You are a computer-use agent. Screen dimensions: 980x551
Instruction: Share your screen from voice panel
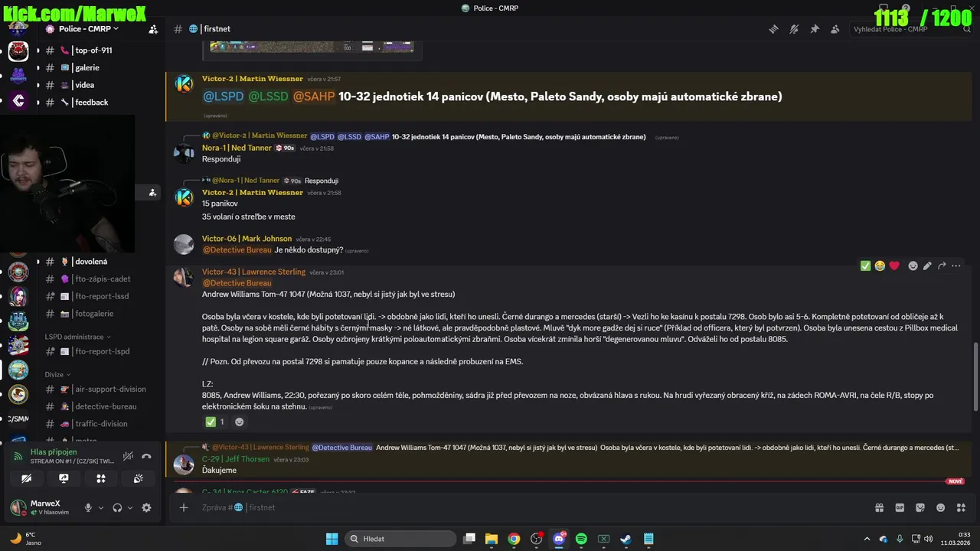[x=64, y=478]
